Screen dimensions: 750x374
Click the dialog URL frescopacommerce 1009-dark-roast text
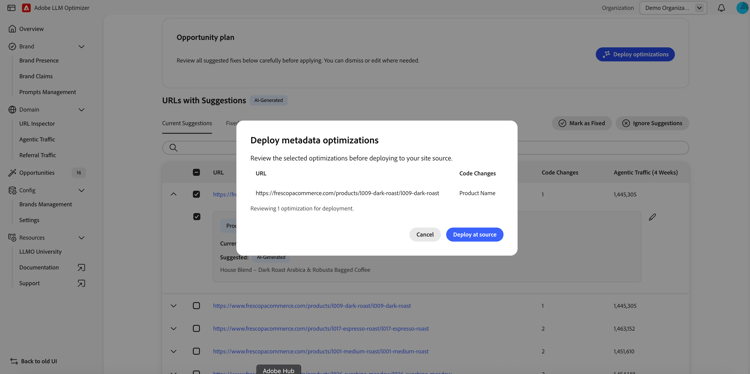click(347, 193)
